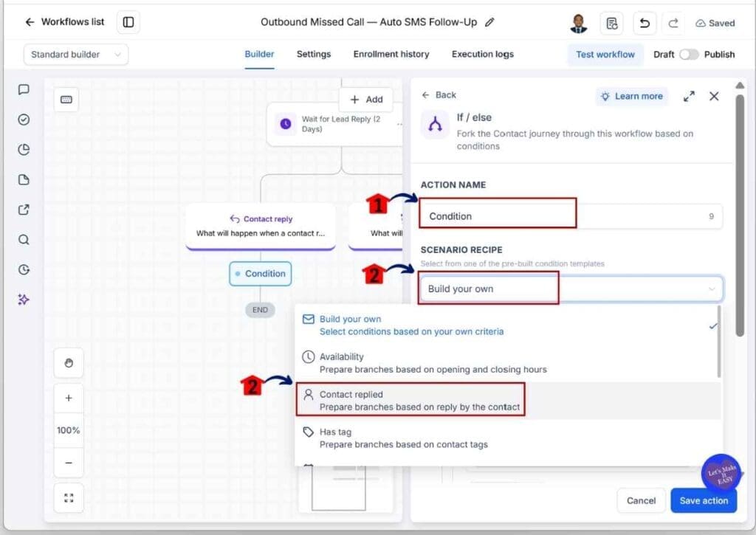Toggle the Draft/Publish switch

pos(689,55)
